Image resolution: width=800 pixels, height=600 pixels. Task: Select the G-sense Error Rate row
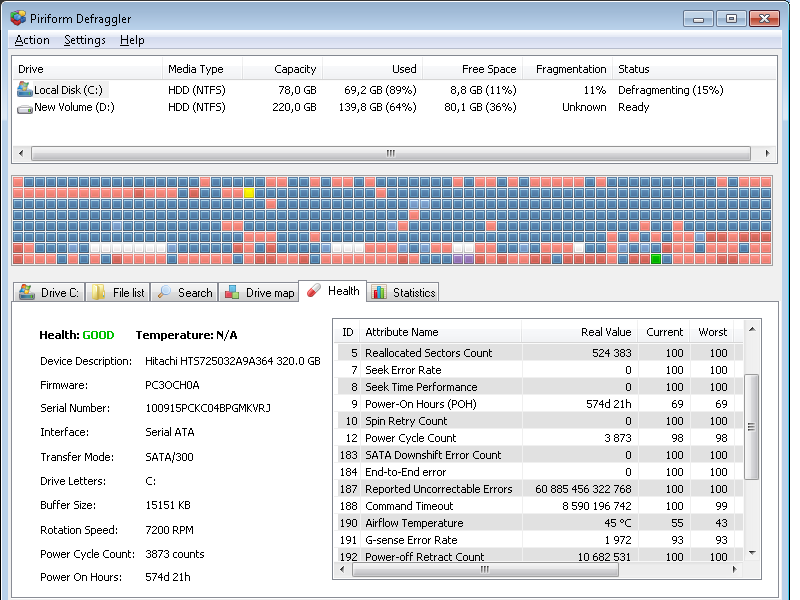point(539,540)
